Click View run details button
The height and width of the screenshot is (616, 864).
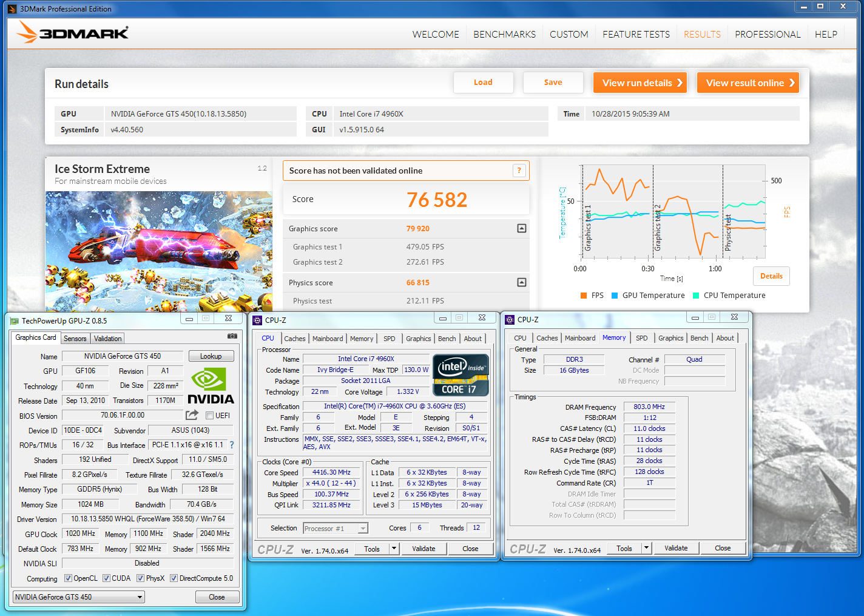(640, 83)
